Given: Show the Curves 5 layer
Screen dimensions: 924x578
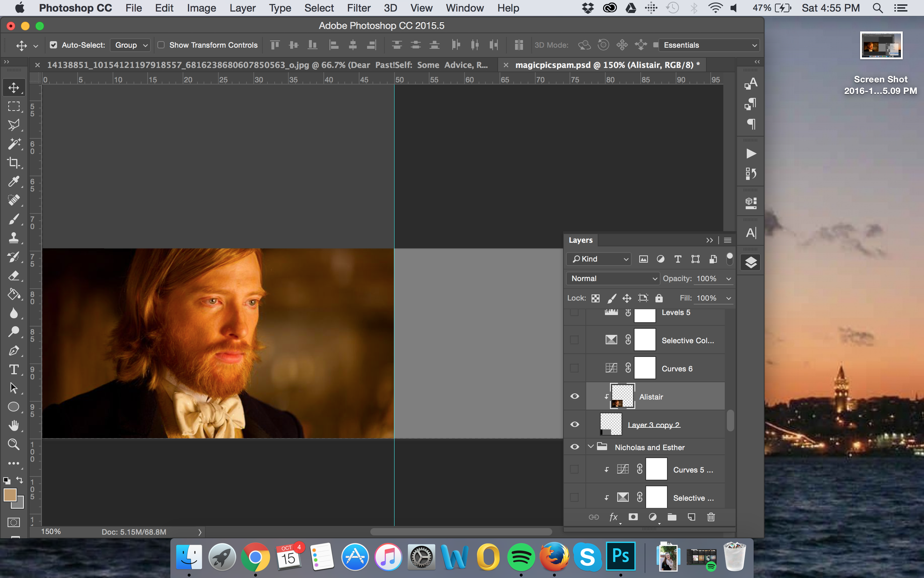Looking at the screenshot, I should (x=574, y=469).
